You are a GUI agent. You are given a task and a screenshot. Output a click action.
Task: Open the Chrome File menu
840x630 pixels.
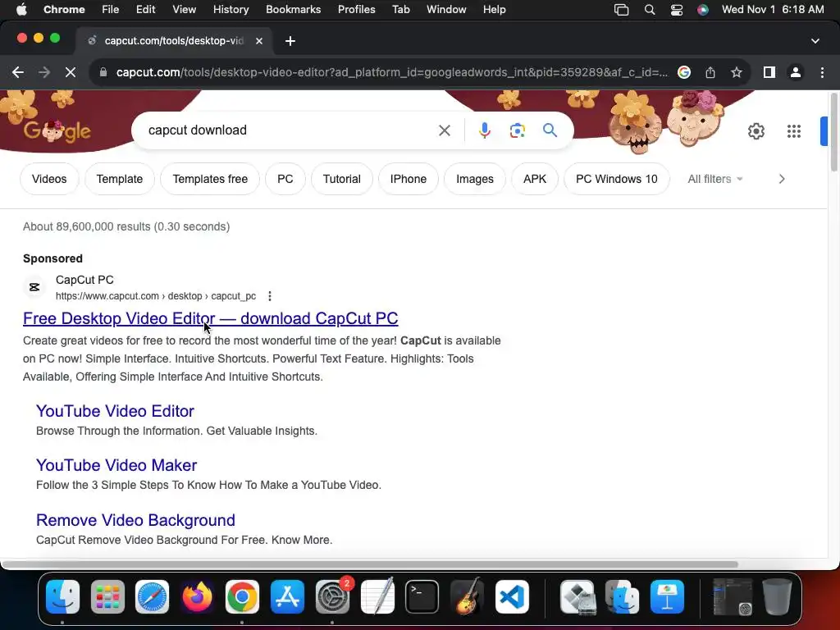(x=111, y=10)
